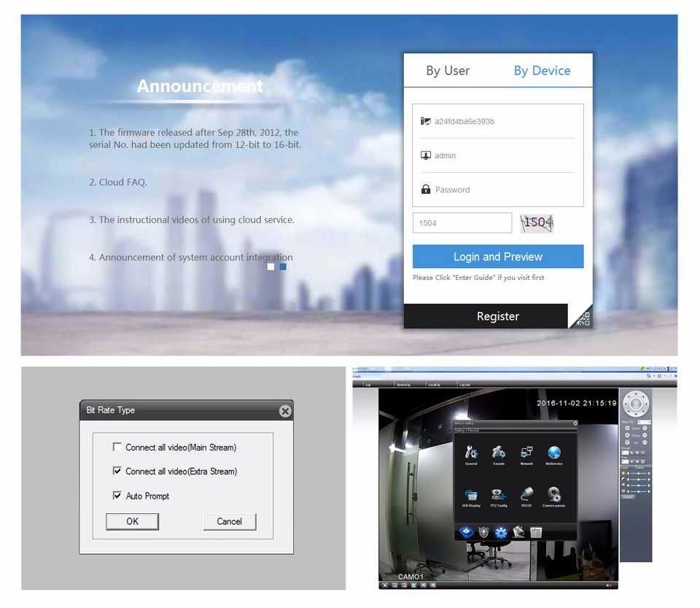Click the shield icon in device config bar
The image size is (700, 608).
(483, 532)
